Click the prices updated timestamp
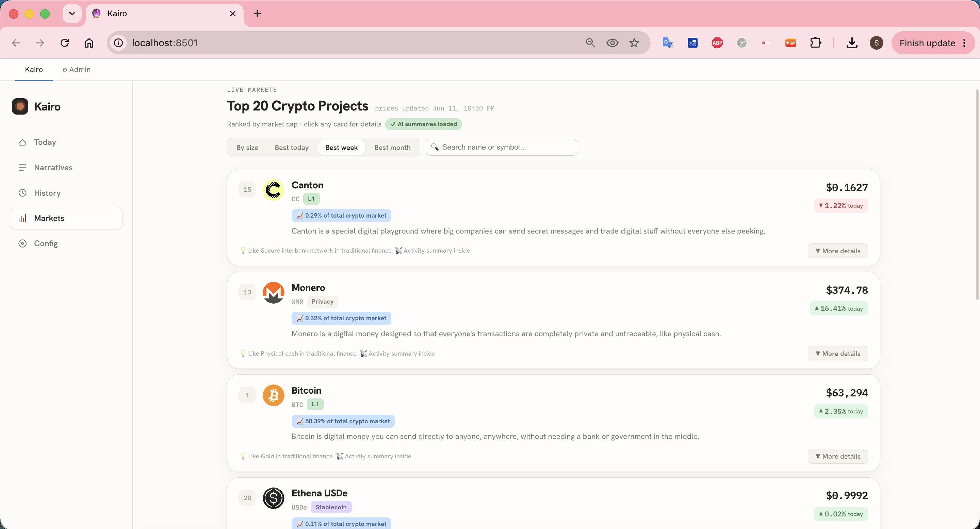The height and width of the screenshot is (529, 980). [435, 108]
